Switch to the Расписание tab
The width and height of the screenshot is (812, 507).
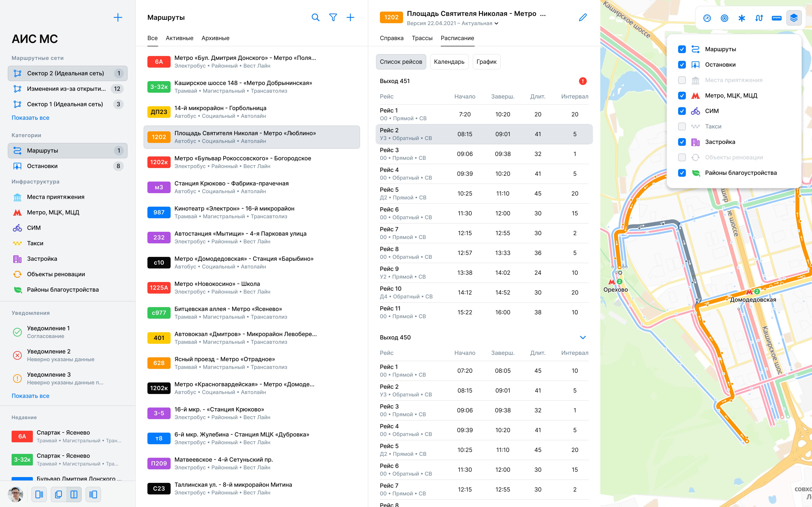coord(457,38)
